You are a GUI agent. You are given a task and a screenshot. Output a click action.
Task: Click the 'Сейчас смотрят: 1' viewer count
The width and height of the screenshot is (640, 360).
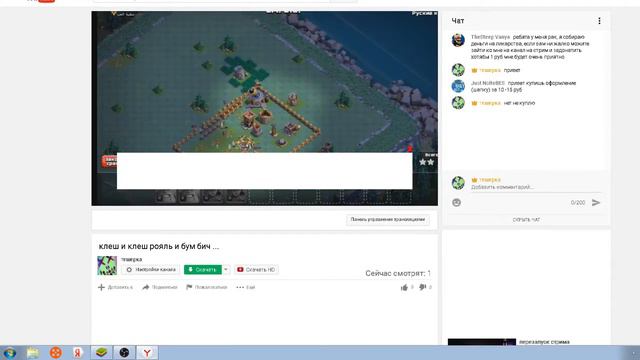pyautogui.click(x=398, y=273)
